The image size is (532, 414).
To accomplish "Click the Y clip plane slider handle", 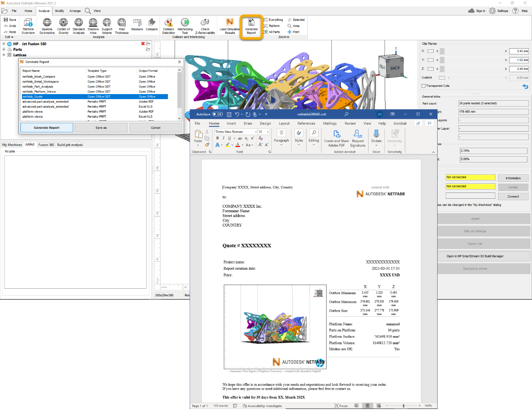I will (x=442, y=60).
